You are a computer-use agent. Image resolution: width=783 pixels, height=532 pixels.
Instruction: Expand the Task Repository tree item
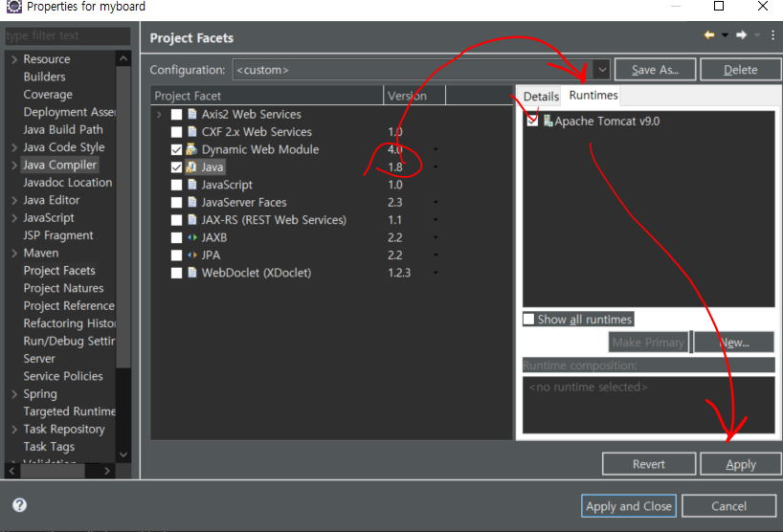(x=14, y=430)
